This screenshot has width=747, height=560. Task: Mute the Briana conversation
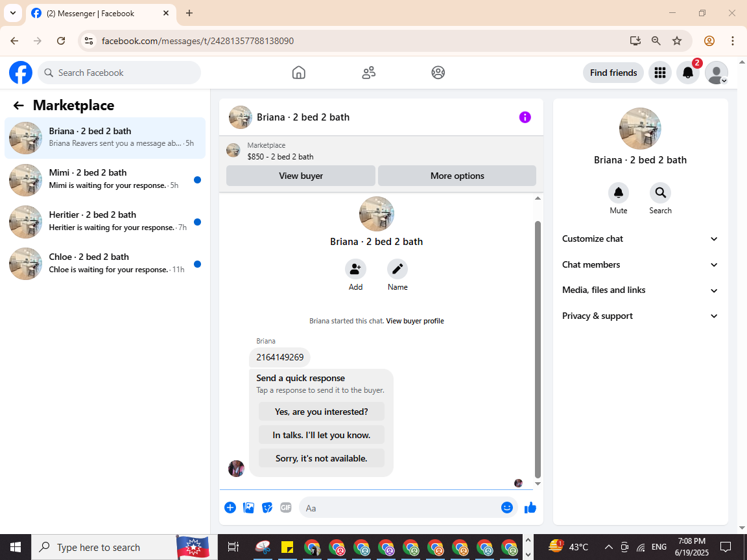coord(619,193)
